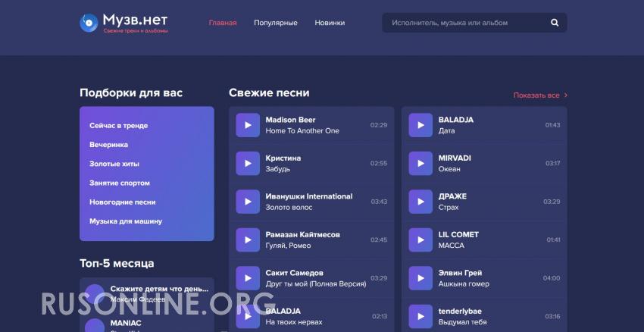
Task: Play tenderlybae Выдумал тебя
Action: tap(420, 316)
